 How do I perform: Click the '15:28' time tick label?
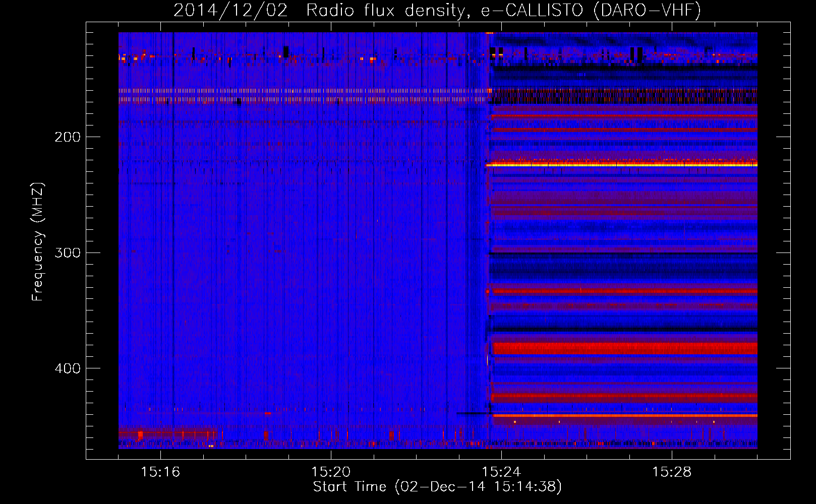(672, 472)
